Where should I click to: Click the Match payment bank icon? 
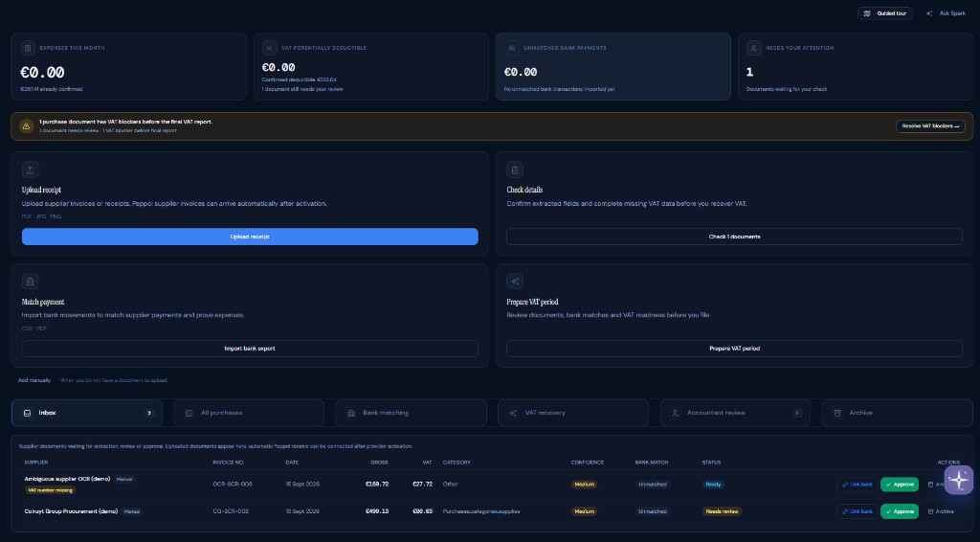[x=30, y=282]
